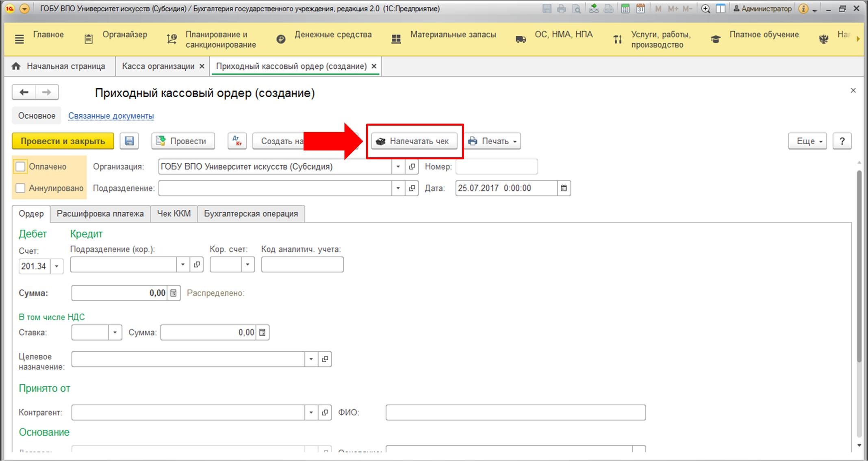
Task: Expand the Кор. счет dropdown
Action: [247, 265]
